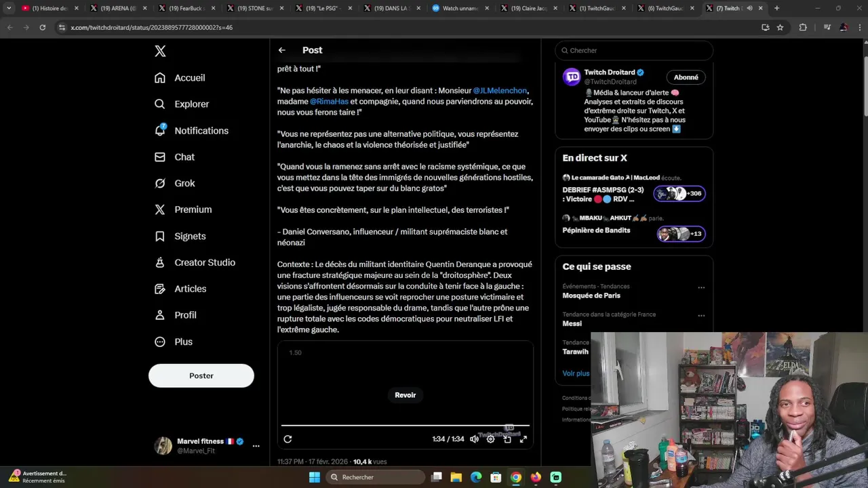Open Pépinière de Bandits live space
The image size is (868, 488).
coord(633,230)
